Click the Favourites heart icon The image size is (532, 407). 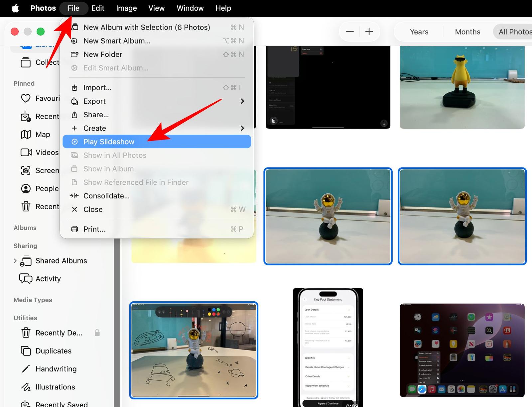(x=26, y=98)
